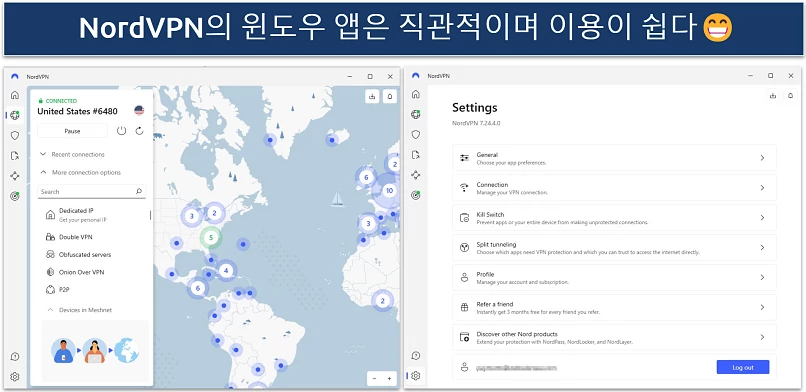Expand Recent connections section
The image size is (806, 392).
click(72, 154)
